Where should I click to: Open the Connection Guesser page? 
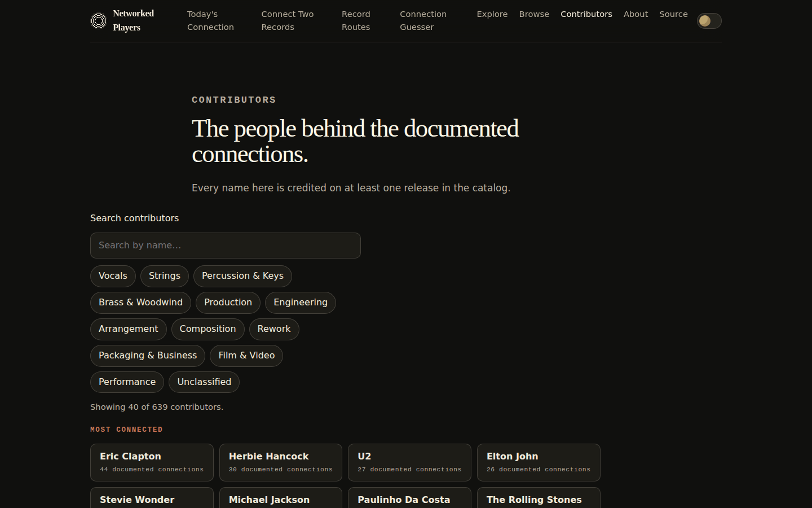coord(423,20)
